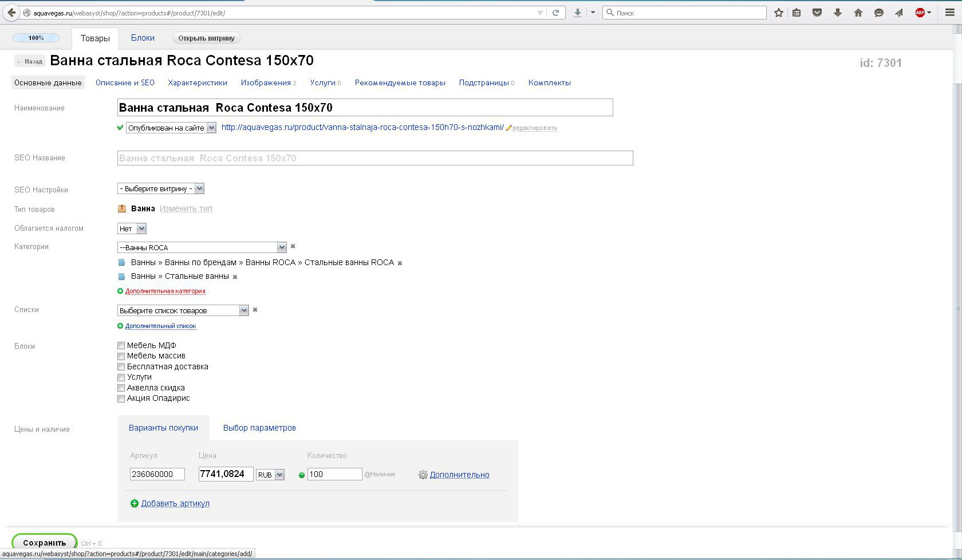The height and width of the screenshot is (560, 962).
Task: Remove the Ванны ROCA category selector
Action: 293,246
